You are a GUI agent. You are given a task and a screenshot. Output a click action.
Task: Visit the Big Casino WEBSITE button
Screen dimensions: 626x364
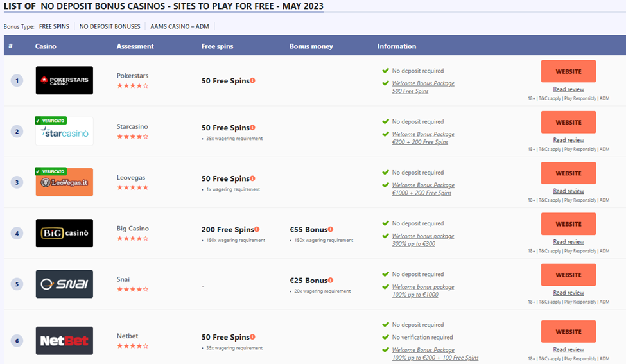[x=568, y=224]
